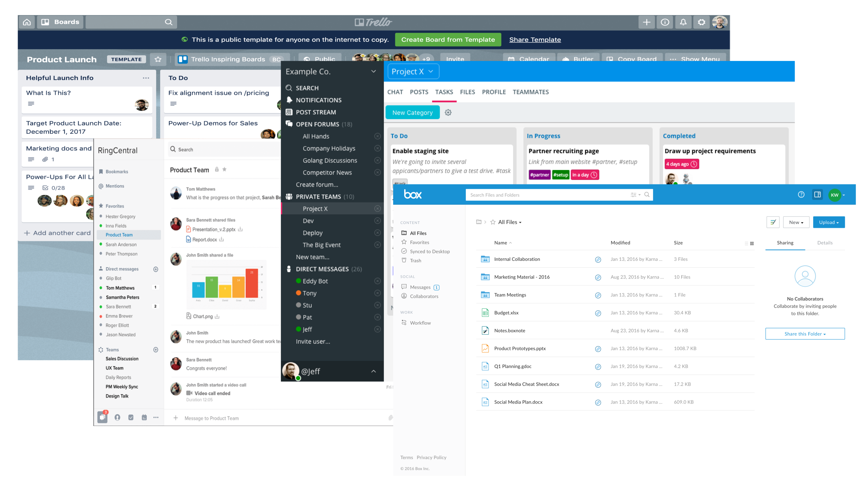Click the Share Template link
The height and width of the screenshot is (488, 868).
pos(535,40)
